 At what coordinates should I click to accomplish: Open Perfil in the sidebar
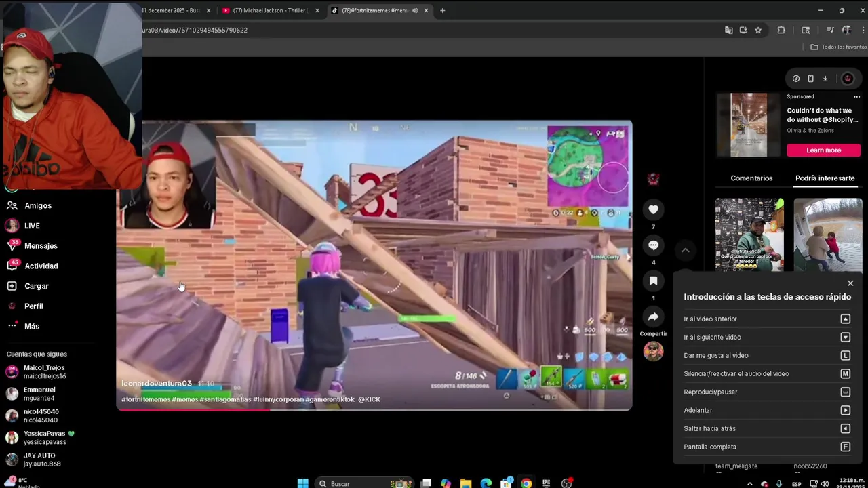[x=25, y=306]
